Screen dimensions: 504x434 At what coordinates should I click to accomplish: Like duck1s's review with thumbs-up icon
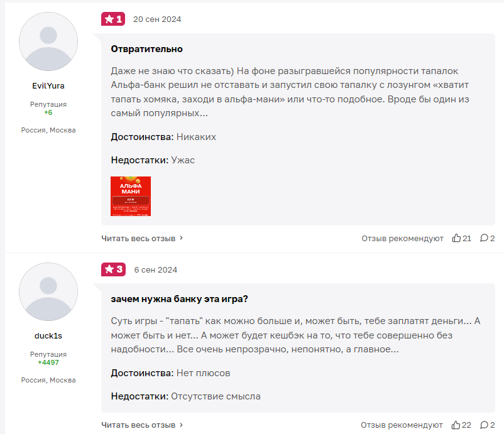(456, 425)
